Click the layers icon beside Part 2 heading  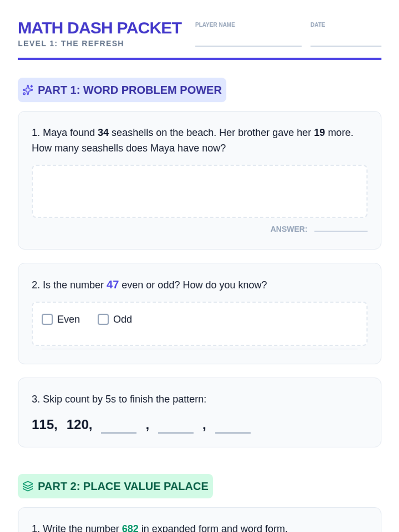(x=28, y=486)
